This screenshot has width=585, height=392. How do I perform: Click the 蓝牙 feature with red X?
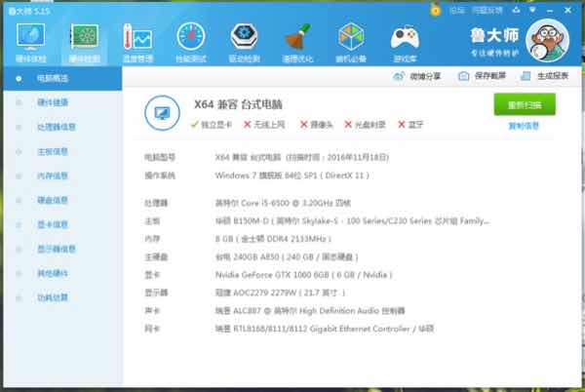pos(410,125)
